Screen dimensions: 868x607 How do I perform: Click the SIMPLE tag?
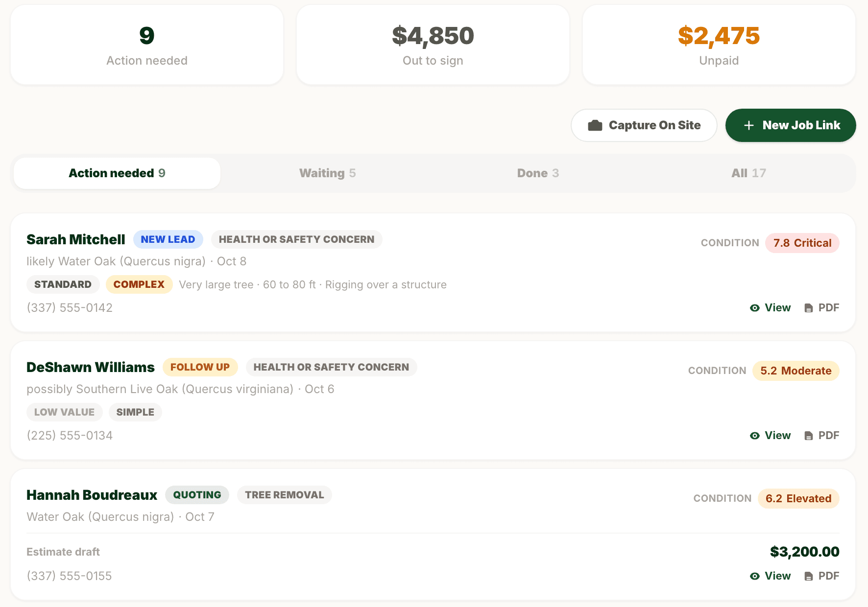click(x=135, y=412)
